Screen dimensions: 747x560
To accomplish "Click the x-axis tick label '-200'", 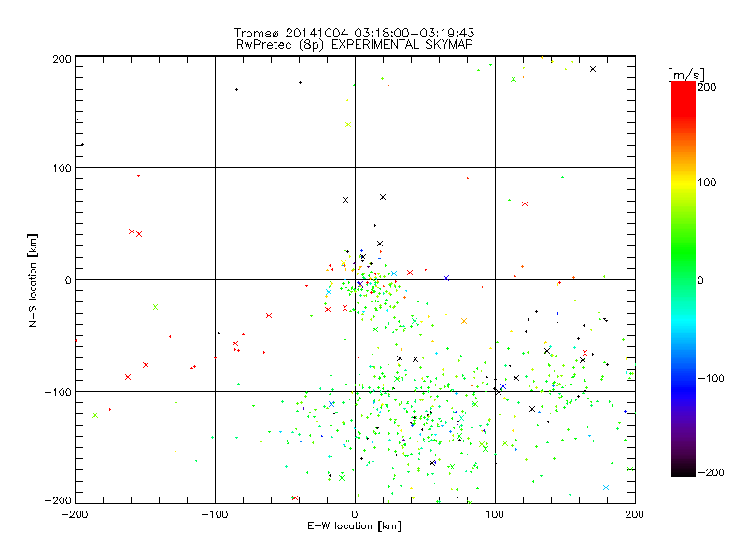I will [75, 514].
